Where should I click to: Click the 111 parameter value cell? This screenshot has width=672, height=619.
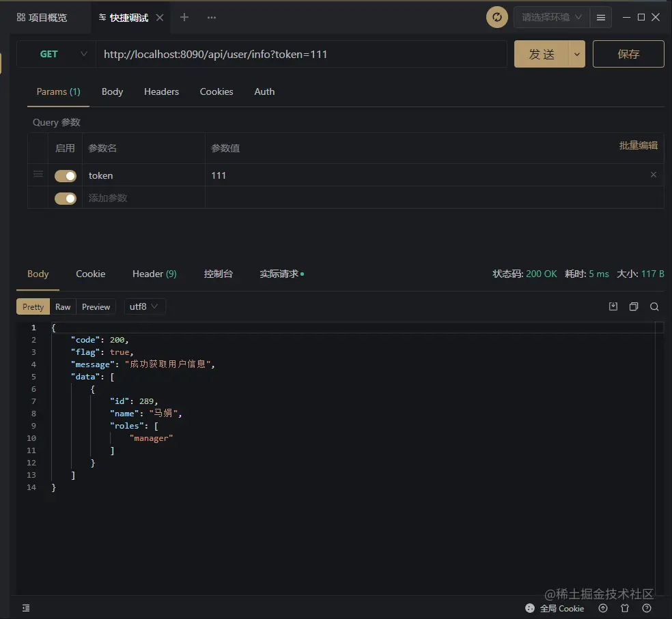[x=434, y=175]
